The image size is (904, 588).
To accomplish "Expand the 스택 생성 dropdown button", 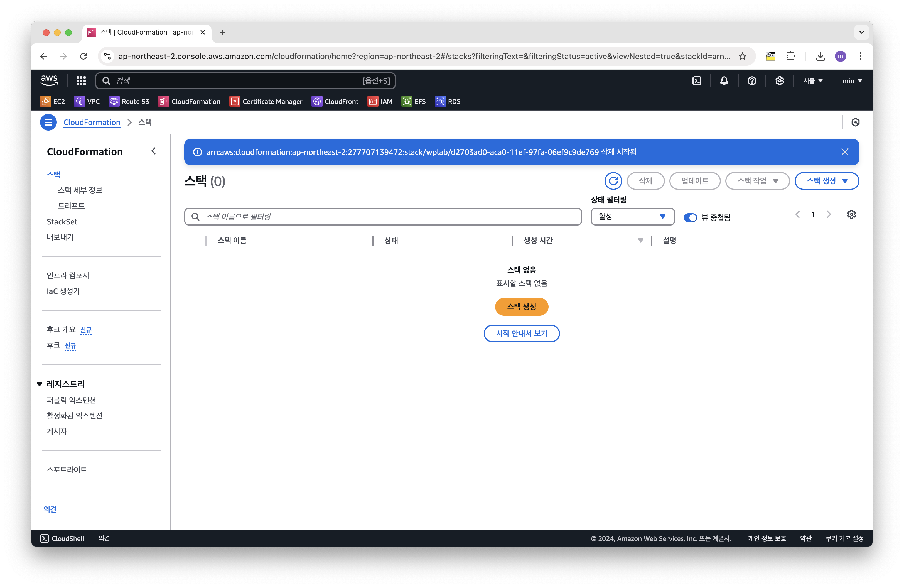I will [x=827, y=181].
